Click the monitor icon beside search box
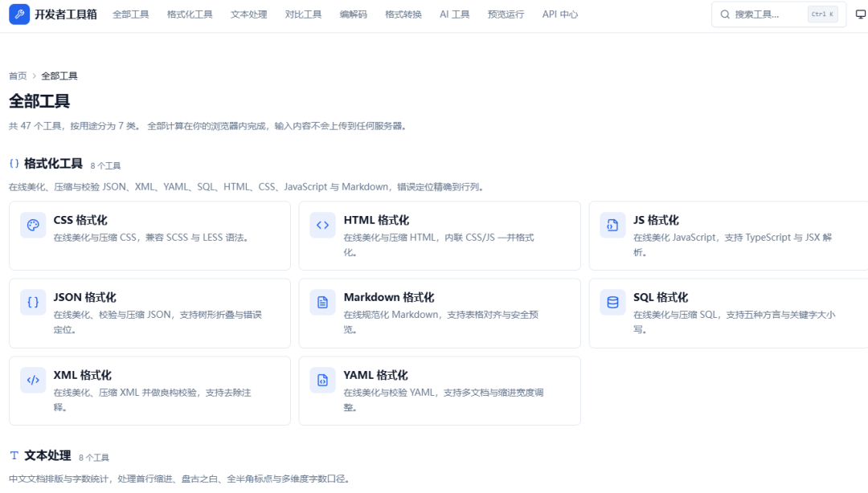868x493 pixels. tap(860, 14)
